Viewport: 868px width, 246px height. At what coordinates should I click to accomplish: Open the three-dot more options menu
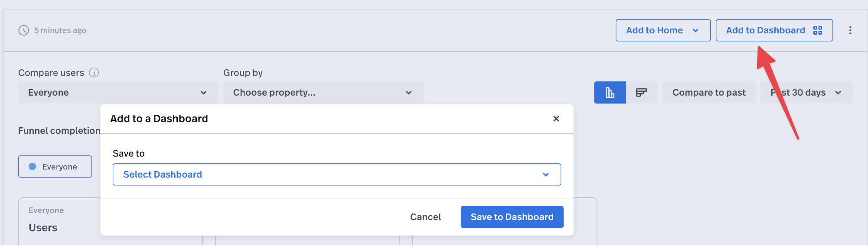[x=850, y=30]
